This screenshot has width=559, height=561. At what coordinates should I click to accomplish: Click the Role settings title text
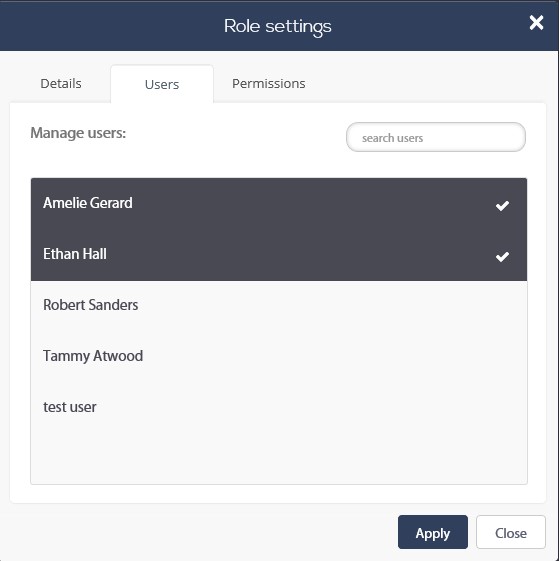tap(278, 26)
